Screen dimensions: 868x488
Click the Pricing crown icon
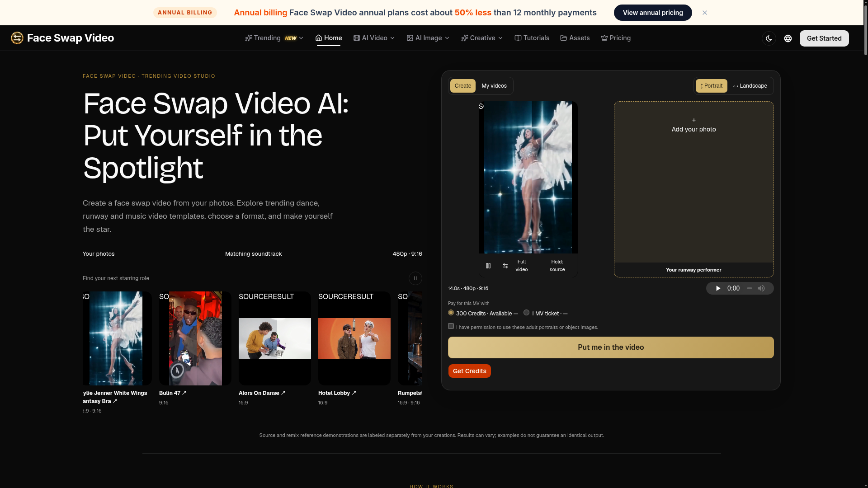(604, 38)
